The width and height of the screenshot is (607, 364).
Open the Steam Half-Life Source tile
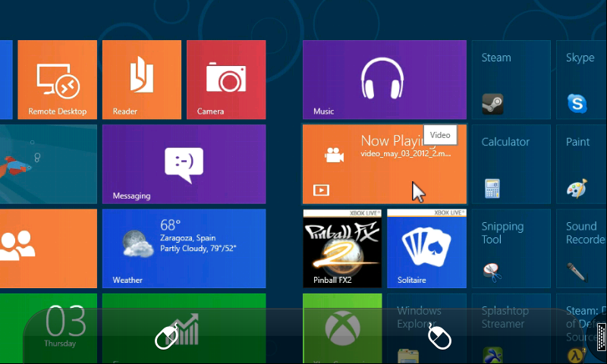click(x=581, y=328)
